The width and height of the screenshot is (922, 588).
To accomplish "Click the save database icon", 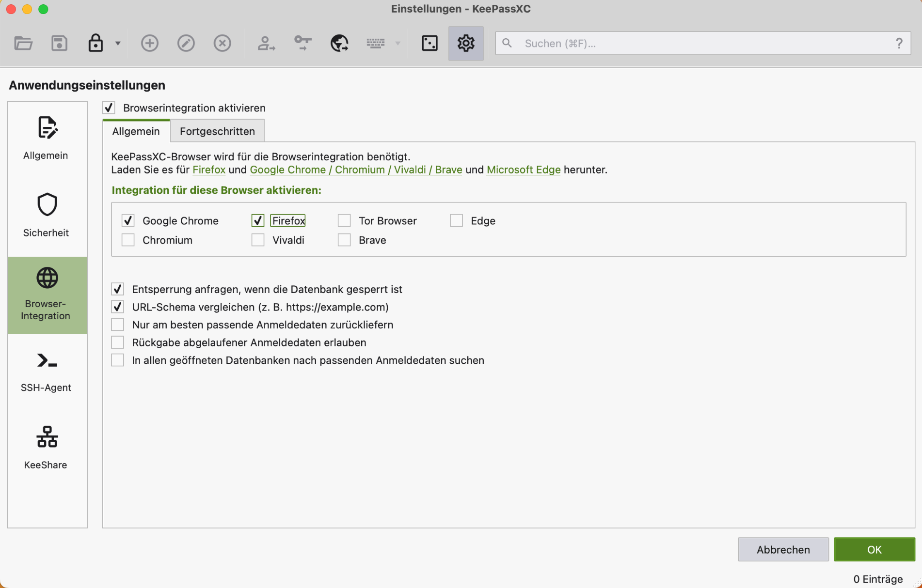I will pos(59,43).
